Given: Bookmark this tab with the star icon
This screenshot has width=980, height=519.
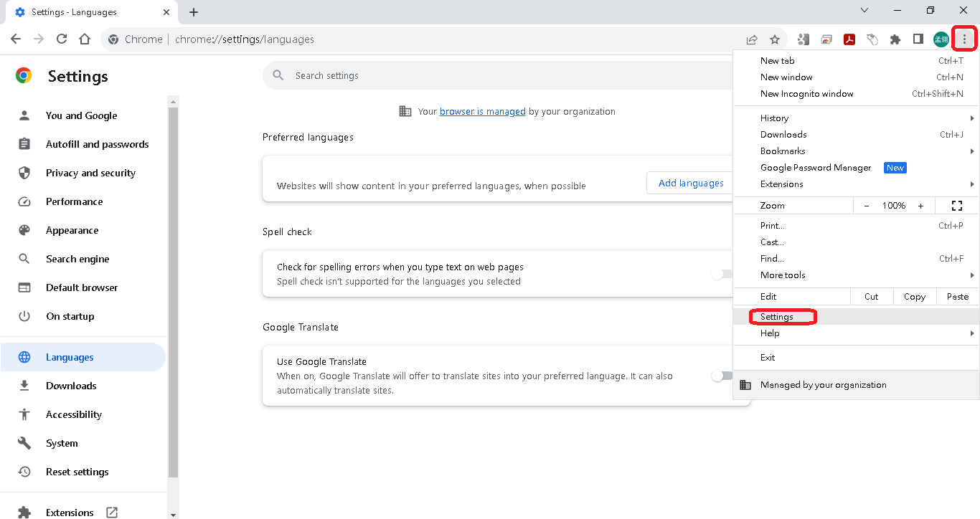Looking at the screenshot, I should 775,39.
